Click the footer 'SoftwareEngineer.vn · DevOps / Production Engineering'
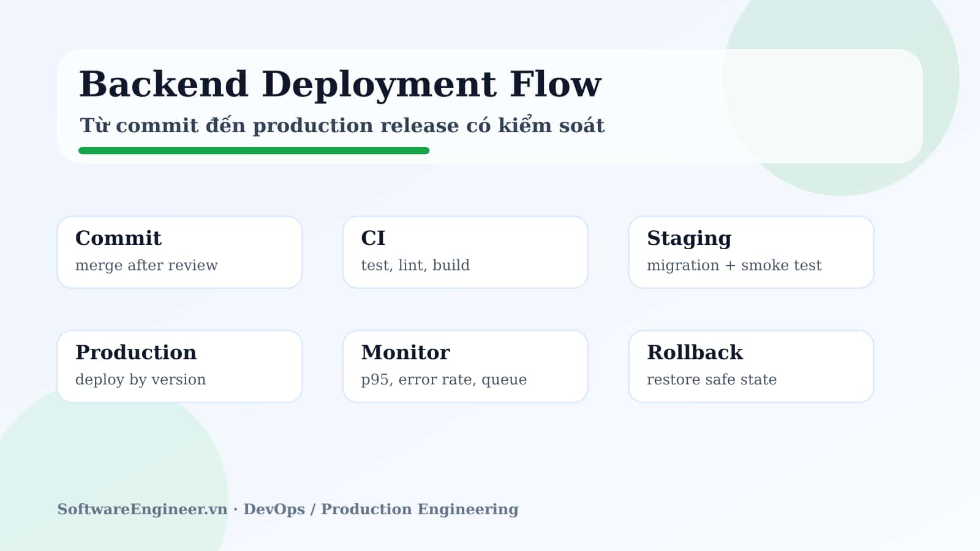980x551 pixels. tap(288, 509)
